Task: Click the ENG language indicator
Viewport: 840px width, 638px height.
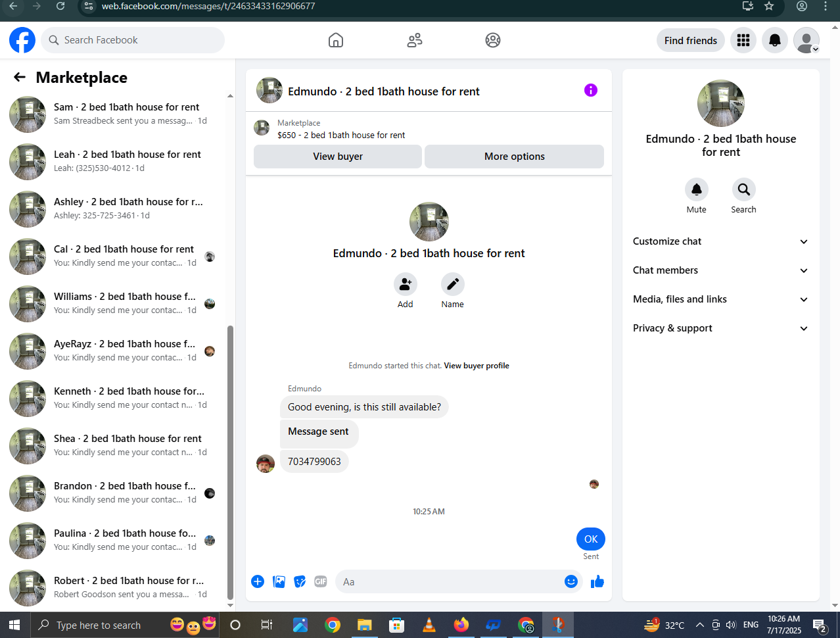Action: [751, 625]
